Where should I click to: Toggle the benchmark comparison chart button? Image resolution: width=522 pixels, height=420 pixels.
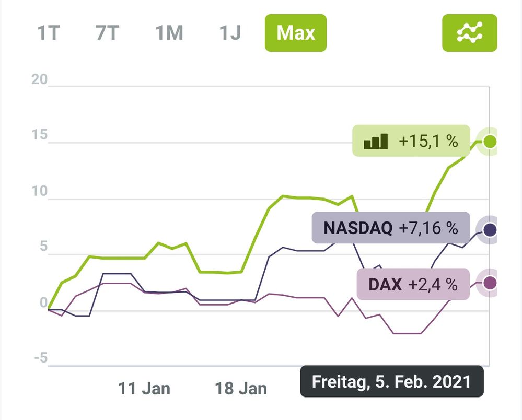(x=469, y=33)
